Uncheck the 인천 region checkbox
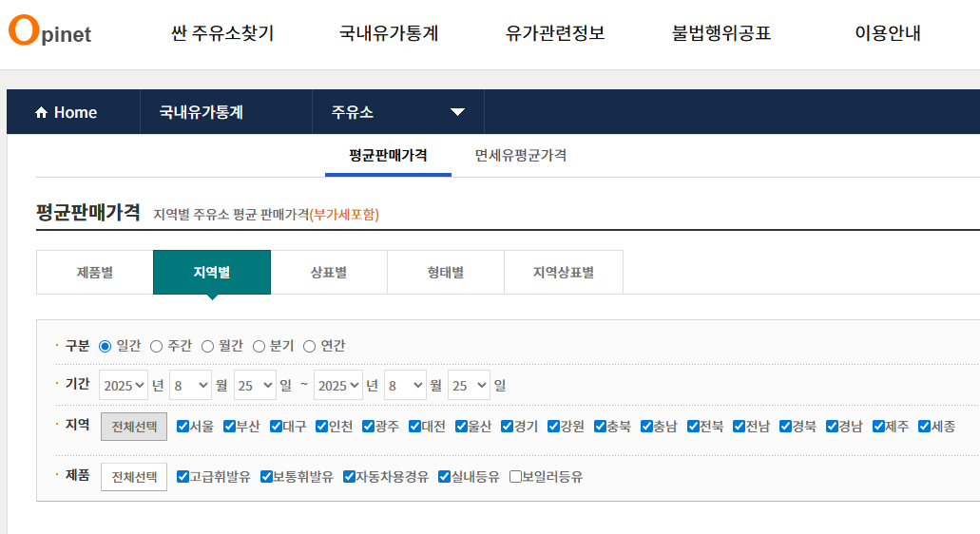Screen dimensions: 980x534 coord(322,426)
